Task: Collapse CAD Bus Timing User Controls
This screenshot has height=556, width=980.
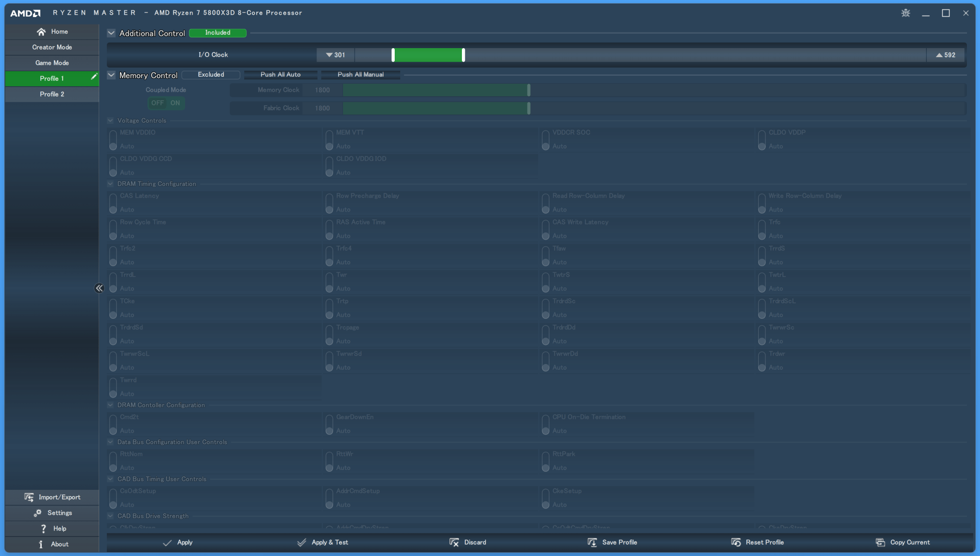Action: pyautogui.click(x=110, y=479)
